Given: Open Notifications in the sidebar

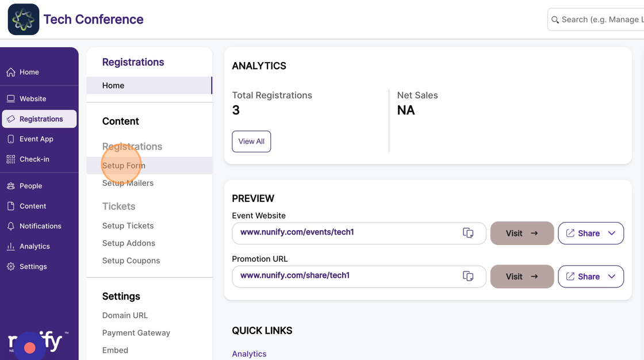Looking at the screenshot, I should pos(40,226).
